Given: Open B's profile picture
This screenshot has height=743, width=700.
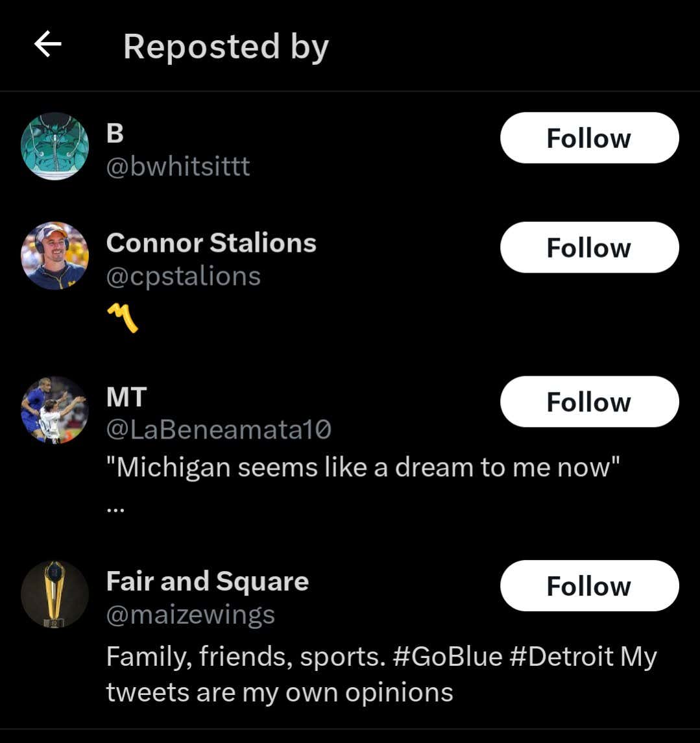Looking at the screenshot, I should 54,147.
